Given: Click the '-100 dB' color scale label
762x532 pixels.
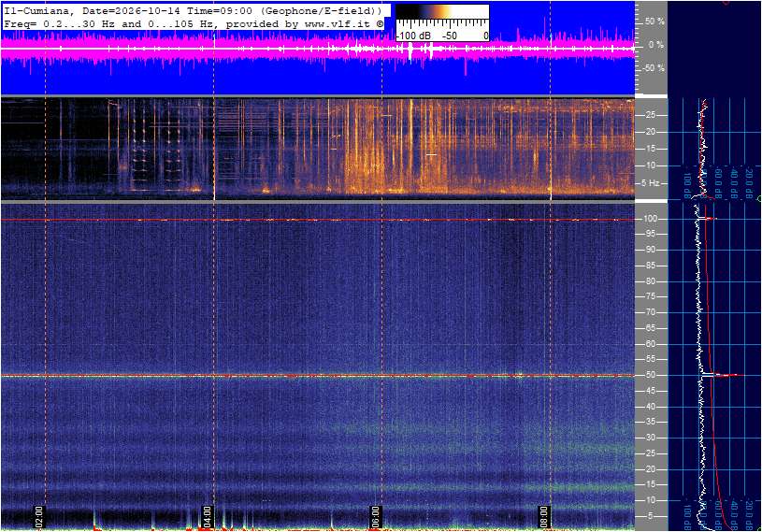Looking at the screenshot, I should click(413, 36).
